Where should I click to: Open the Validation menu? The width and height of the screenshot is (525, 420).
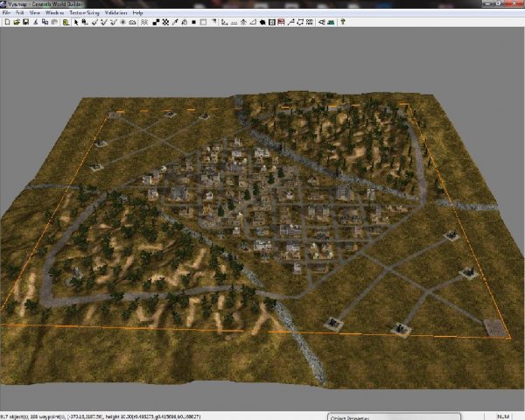(115, 13)
